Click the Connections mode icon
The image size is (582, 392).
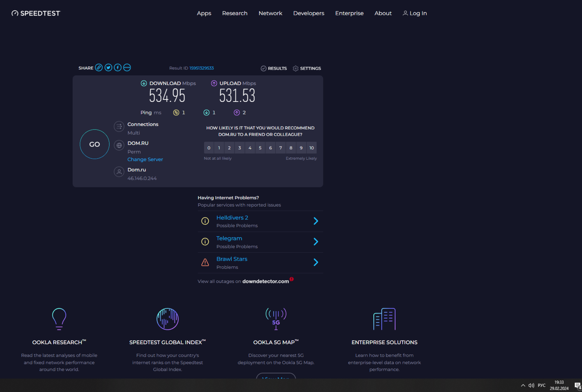(x=119, y=126)
